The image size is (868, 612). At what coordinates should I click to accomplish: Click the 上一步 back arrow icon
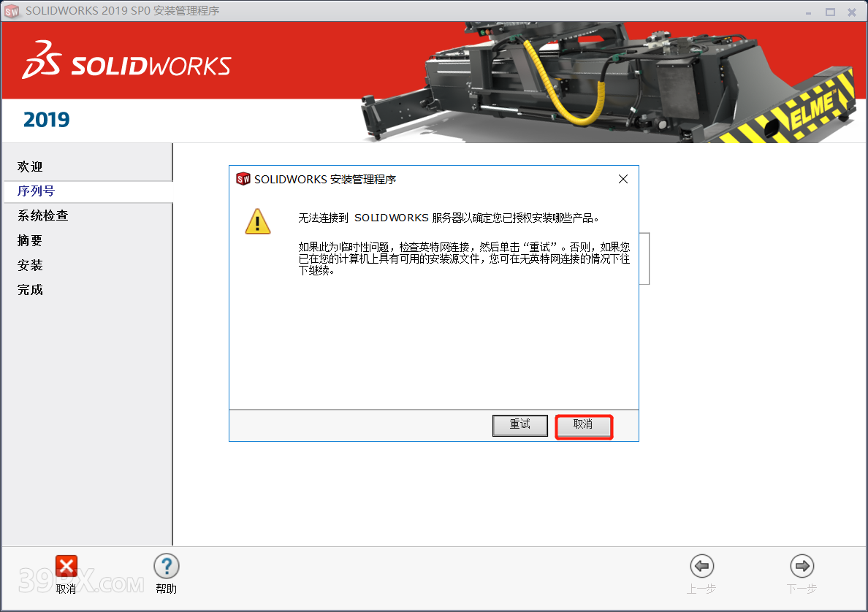pyautogui.click(x=701, y=566)
